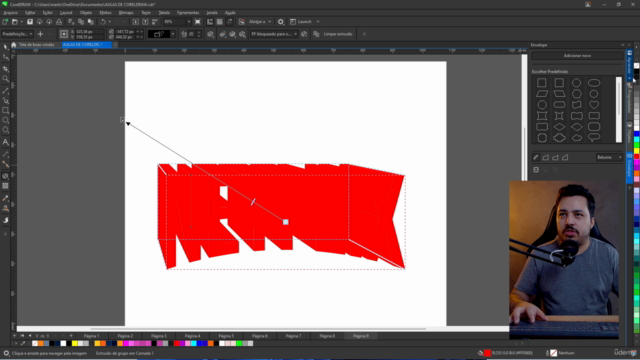Viewport: 640px width, 360px height.
Task: Select the Zoom magnifier tool
Action: [5, 79]
